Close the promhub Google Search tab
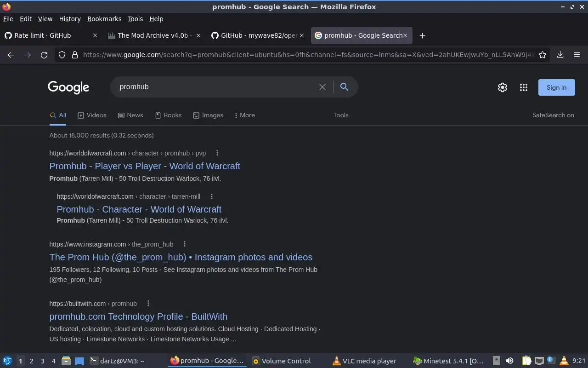Viewport: 588px width, 368px height. coord(405,35)
